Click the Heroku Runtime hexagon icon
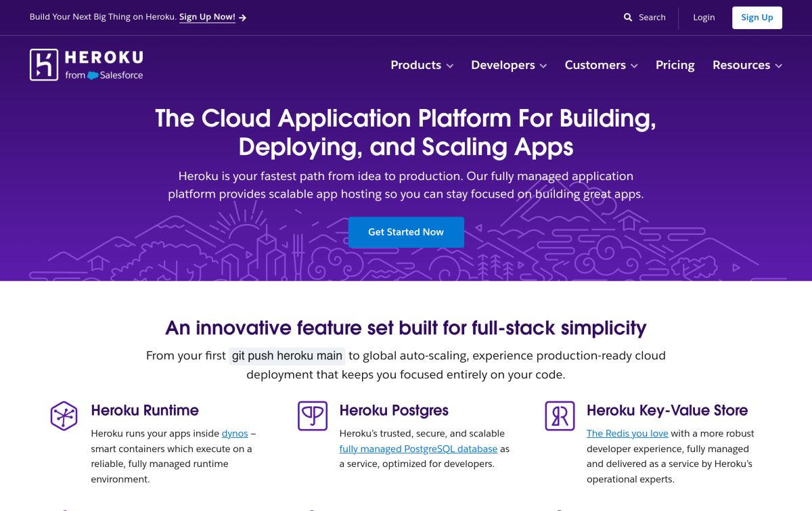 (64, 416)
